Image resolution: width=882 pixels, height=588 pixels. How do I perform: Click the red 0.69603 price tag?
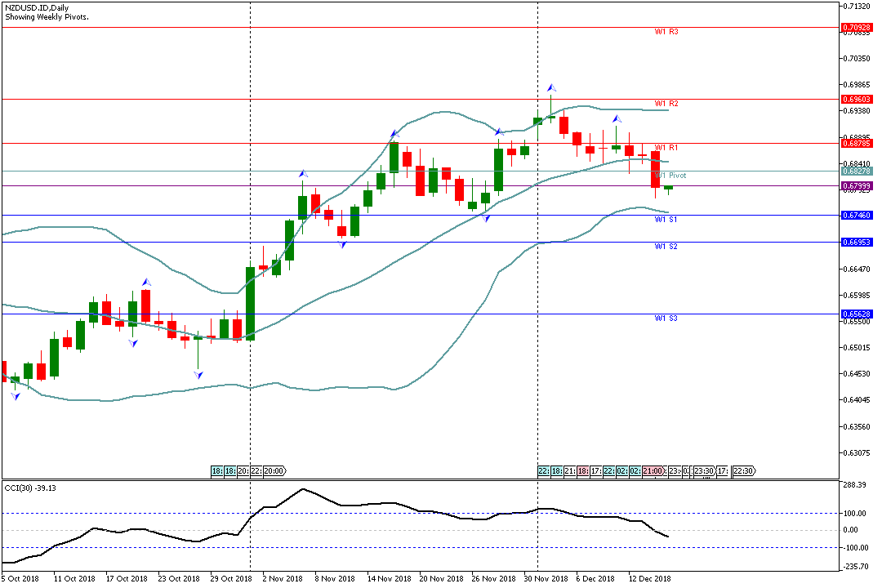pos(857,100)
